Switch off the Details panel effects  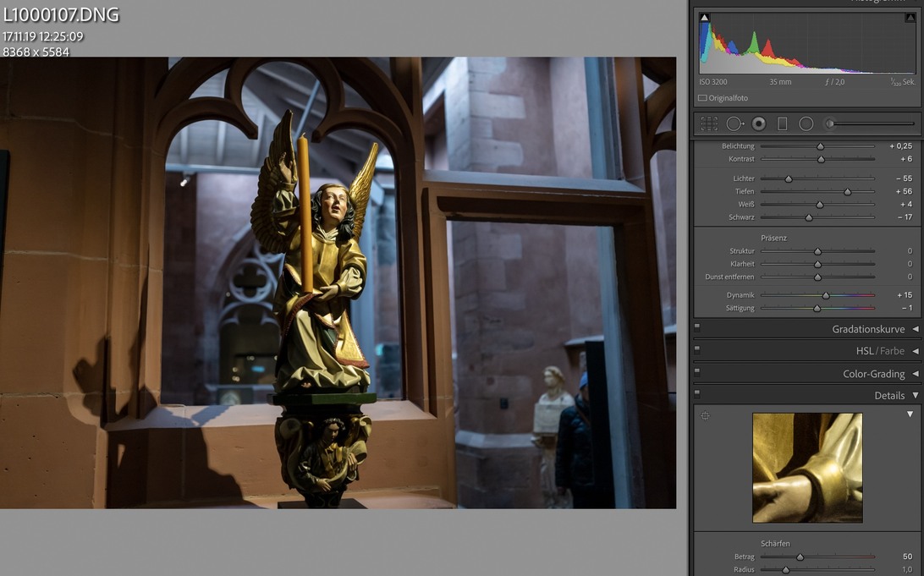(697, 392)
